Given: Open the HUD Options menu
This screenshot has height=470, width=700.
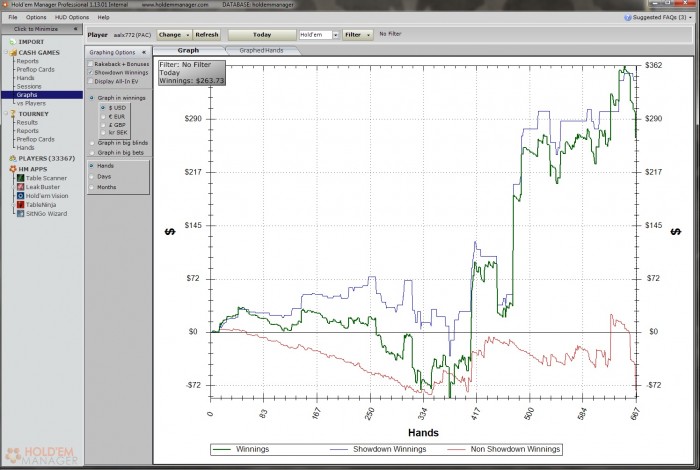Looking at the screenshot, I should (x=72, y=17).
